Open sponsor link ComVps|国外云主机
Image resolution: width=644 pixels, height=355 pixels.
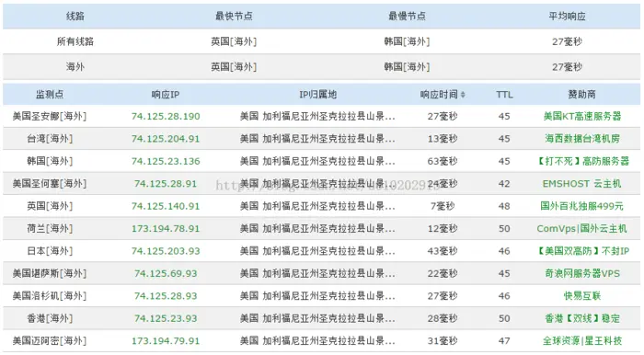point(582,229)
